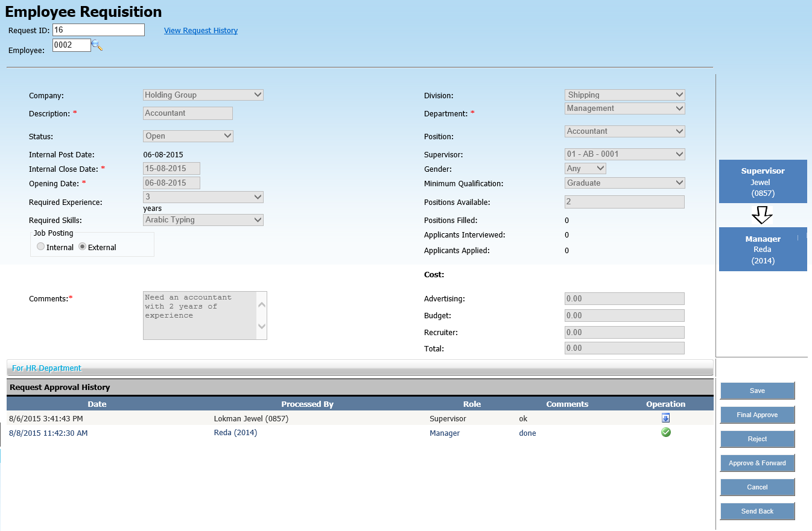The width and height of the screenshot is (812, 531).
Task: Open the Gender dropdown
Action: coord(586,169)
